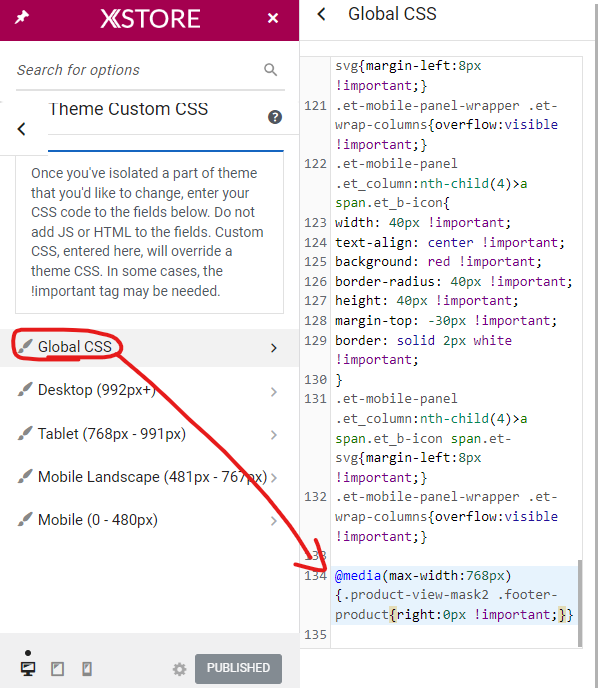598x688 pixels.
Task: Expand Mobile Landscape via its chevron
Action: pos(274,478)
